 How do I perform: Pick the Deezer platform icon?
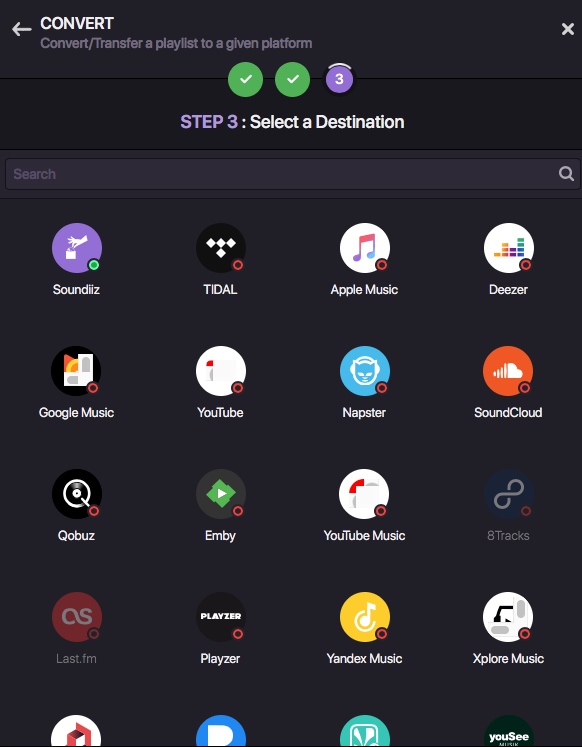point(509,248)
